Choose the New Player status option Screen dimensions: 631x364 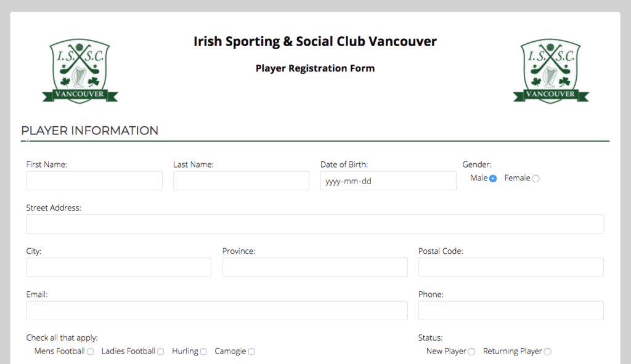click(x=471, y=352)
